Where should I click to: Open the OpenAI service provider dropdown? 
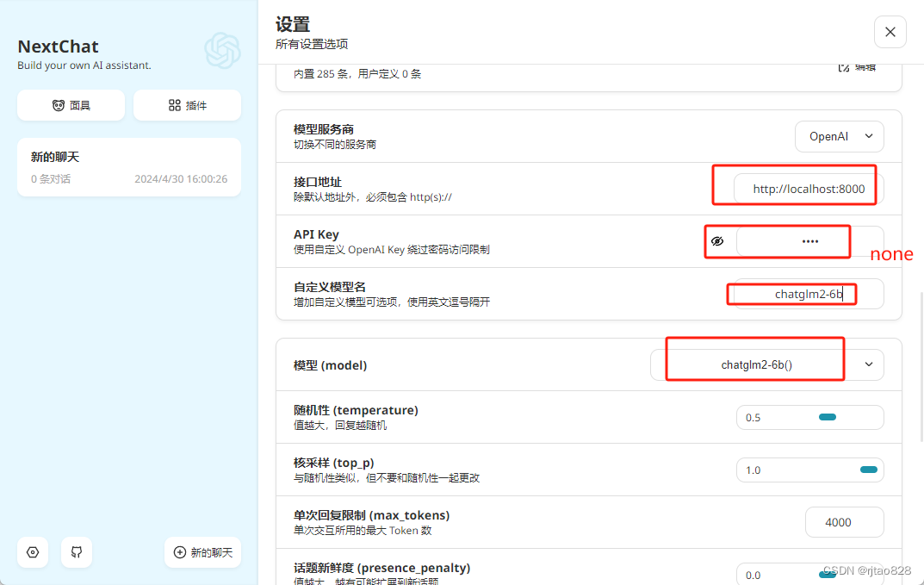[839, 135]
